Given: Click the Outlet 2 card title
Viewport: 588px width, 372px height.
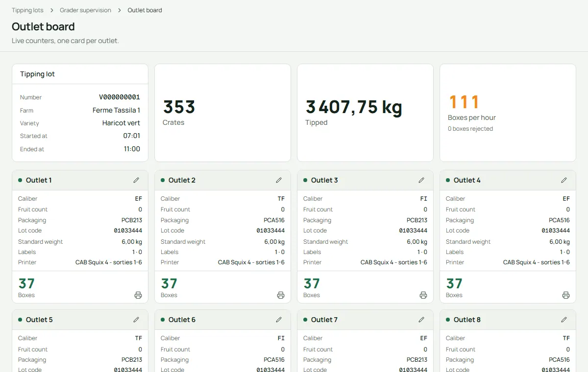Looking at the screenshot, I should click(182, 180).
